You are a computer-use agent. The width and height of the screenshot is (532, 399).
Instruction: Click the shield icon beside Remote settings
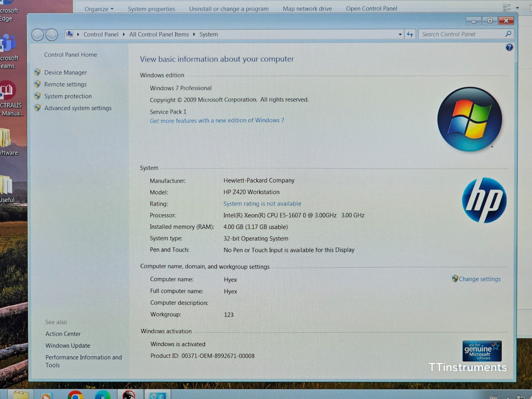(38, 84)
